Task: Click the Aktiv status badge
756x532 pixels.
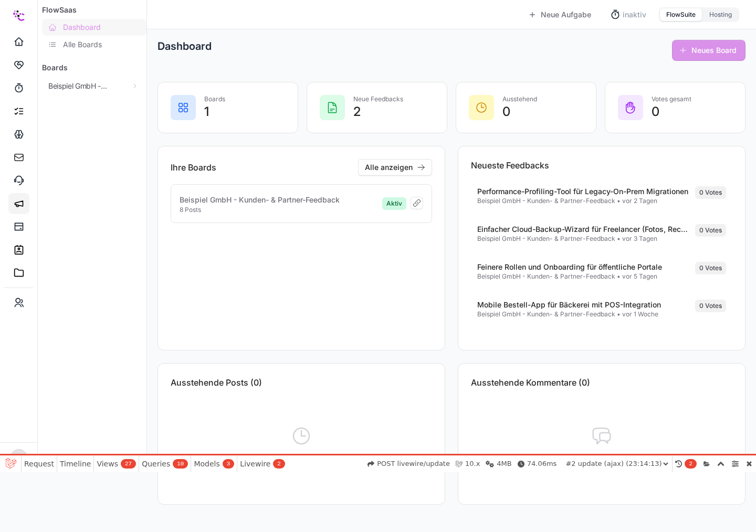Action: pyautogui.click(x=394, y=204)
